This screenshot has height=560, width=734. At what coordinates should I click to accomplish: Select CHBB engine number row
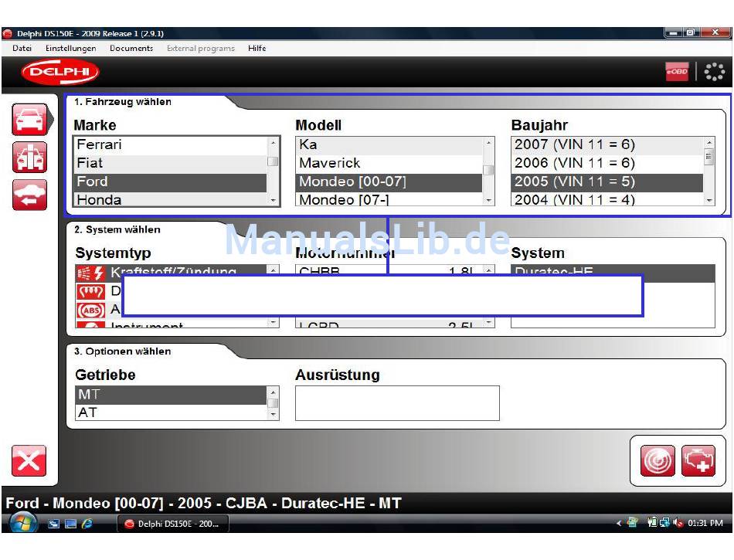point(389,270)
